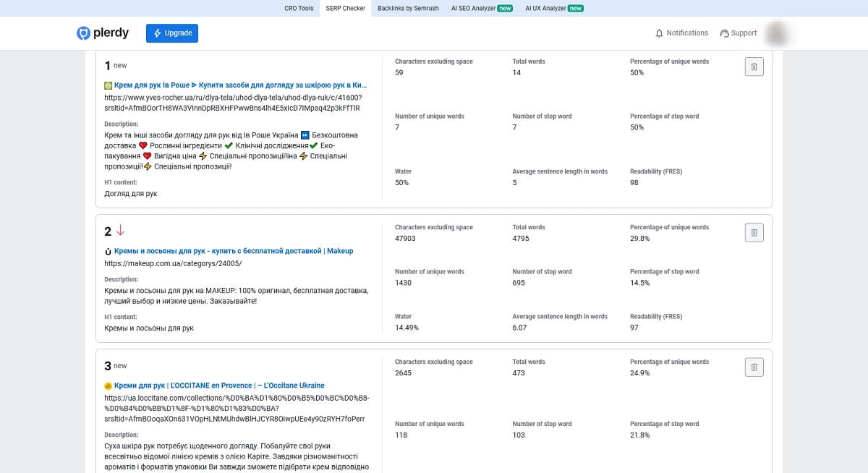Click the unique words value 118

(x=401, y=435)
